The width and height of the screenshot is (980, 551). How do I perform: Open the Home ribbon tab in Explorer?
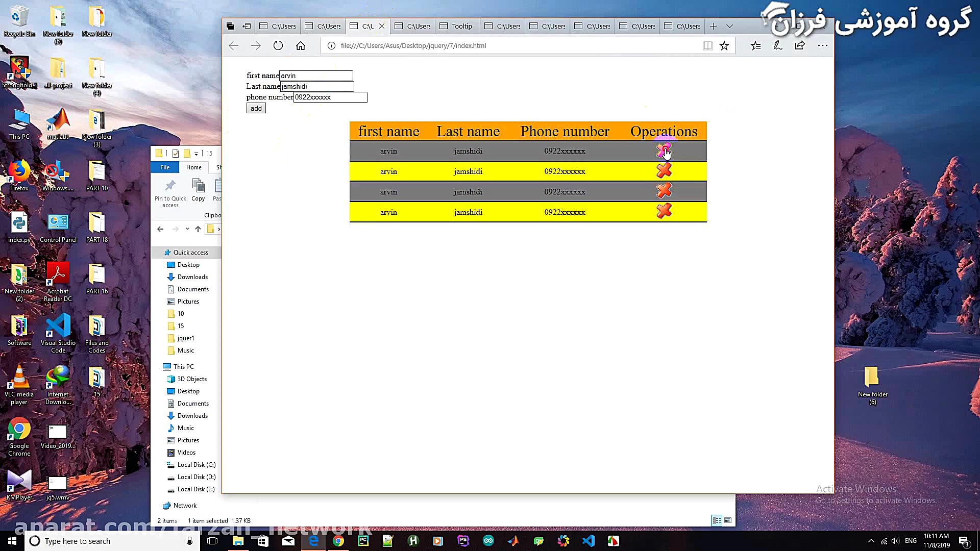[193, 167]
